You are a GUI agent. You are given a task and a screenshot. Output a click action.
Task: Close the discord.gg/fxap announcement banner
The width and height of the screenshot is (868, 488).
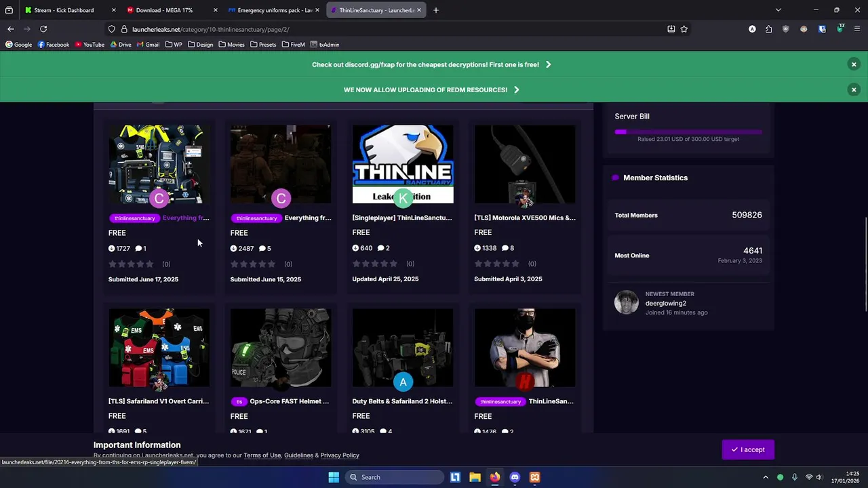coord(854,64)
